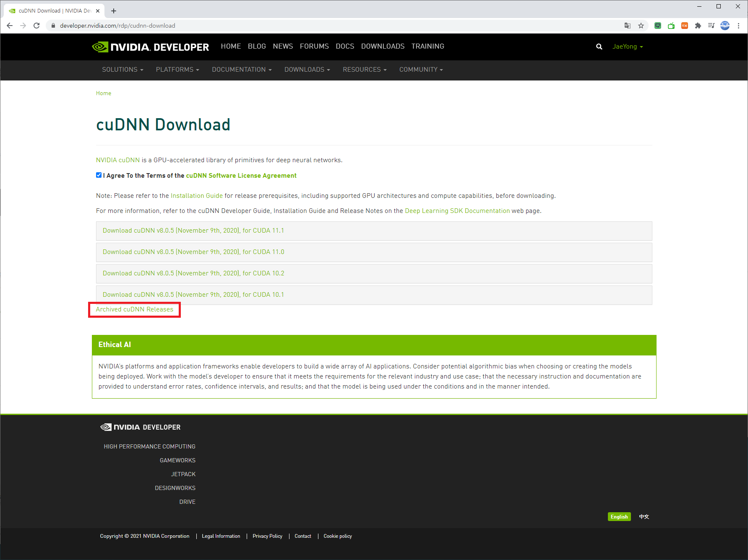
Task: Open HIGH PERFORMANCE COMPUTING footer link
Action: pos(150,446)
